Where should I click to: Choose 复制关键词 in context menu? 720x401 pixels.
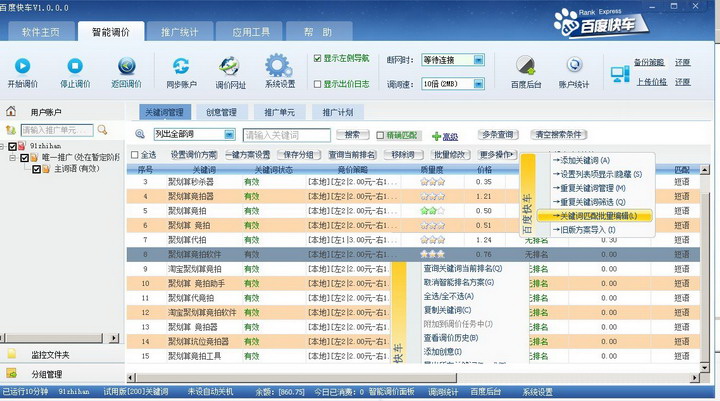(x=447, y=310)
